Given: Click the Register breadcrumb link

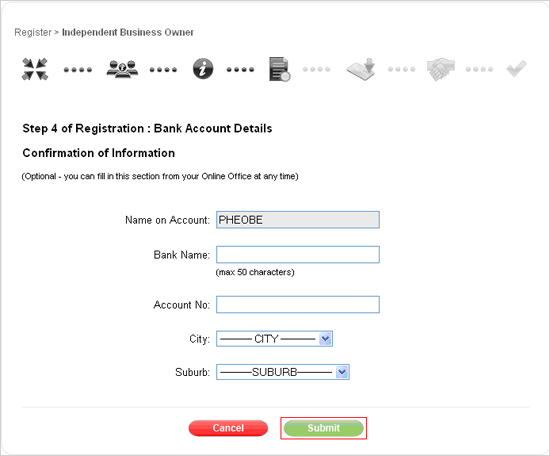Looking at the screenshot, I should click(33, 32).
